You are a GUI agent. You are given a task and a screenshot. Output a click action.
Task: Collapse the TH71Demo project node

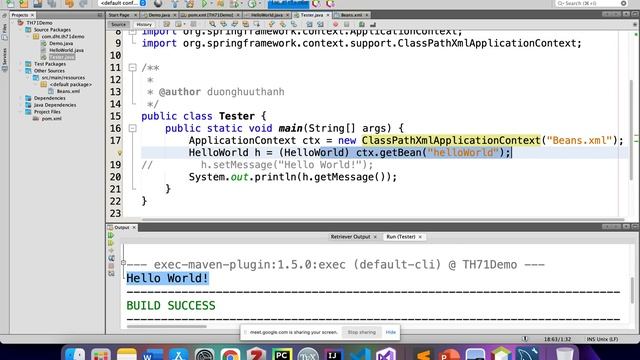(x=14, y=23)
